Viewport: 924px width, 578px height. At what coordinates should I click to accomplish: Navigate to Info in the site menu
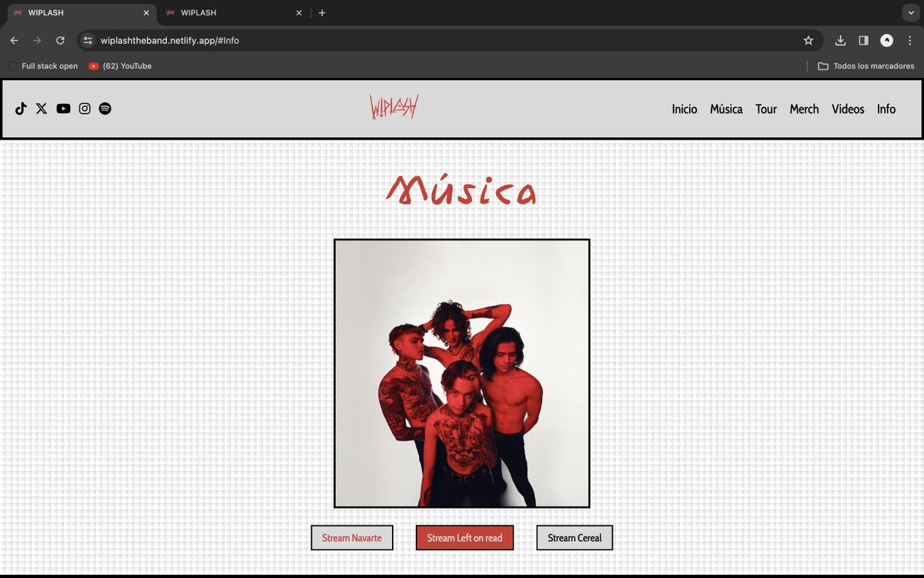coord(886,109)
